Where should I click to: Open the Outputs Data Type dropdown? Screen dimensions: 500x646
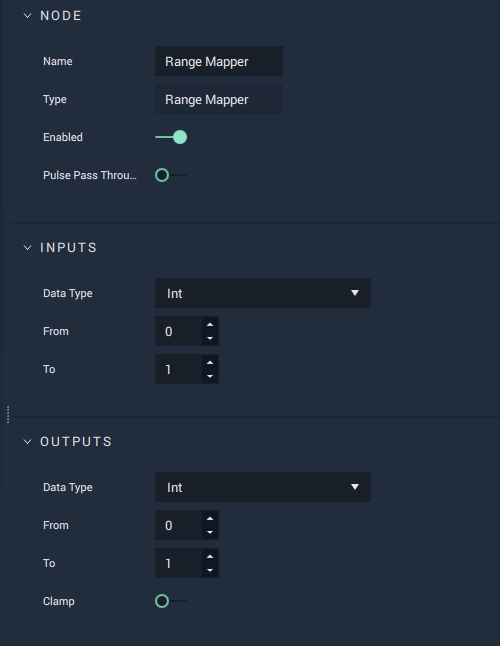(263, 487)
